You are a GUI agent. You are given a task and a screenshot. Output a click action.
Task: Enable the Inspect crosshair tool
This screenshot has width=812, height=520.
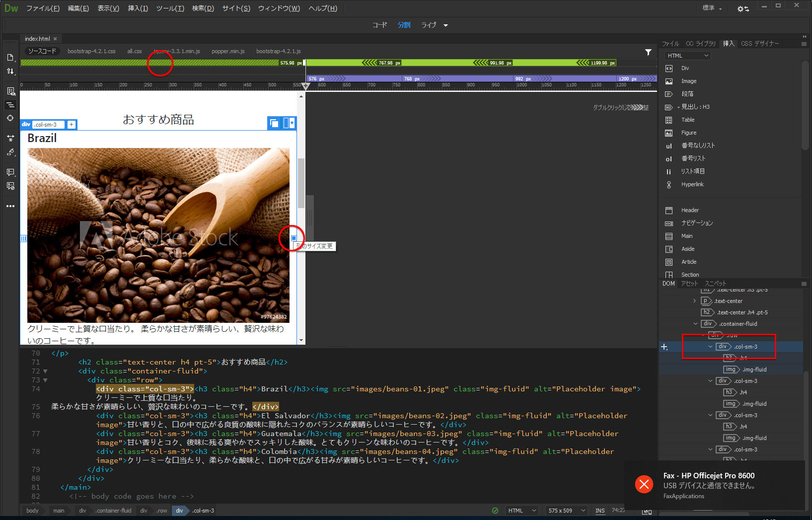pos(10,118)
